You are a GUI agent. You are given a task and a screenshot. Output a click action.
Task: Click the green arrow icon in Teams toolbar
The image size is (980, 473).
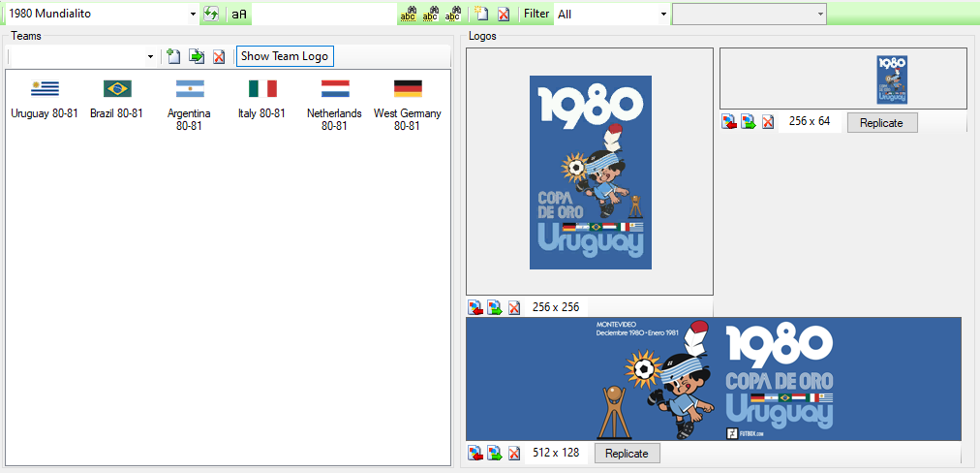(197, 56)
